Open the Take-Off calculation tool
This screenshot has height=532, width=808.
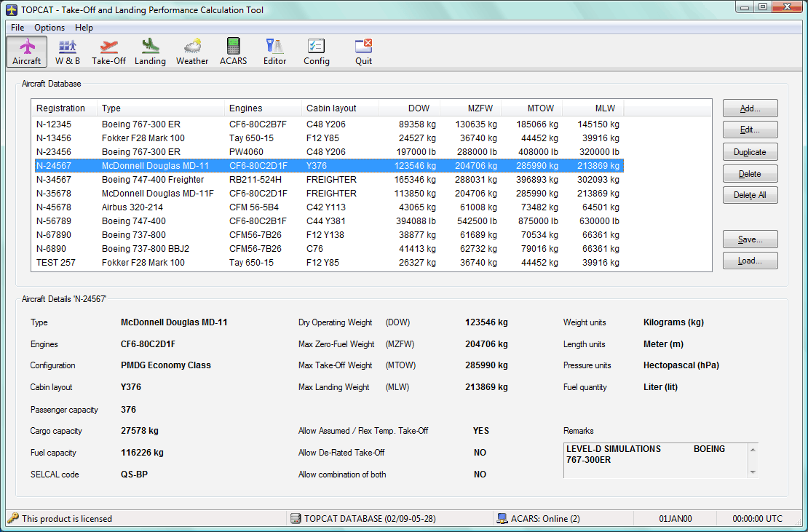(108, 52)
